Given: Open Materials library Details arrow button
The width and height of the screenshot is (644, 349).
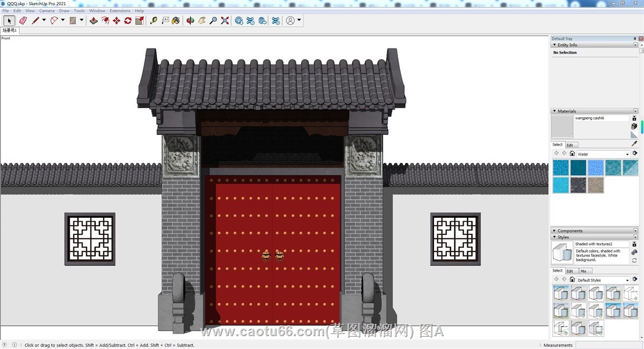Looking at the screenshot, I should click(635, 153).
